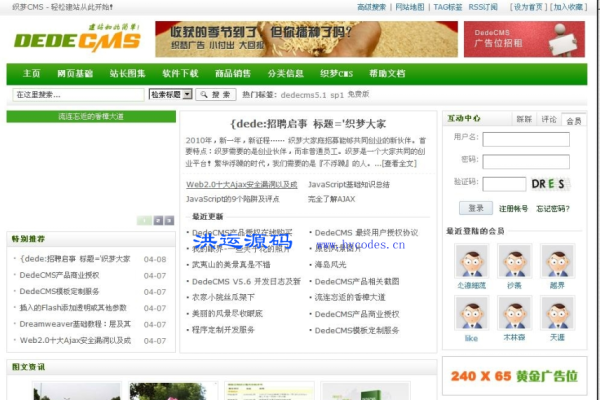Image resolution: width=600 pixels, height=400 pixels.
Task: Switch to the 评论 tab
Action: pyautogui.click(x=549, y=119)
